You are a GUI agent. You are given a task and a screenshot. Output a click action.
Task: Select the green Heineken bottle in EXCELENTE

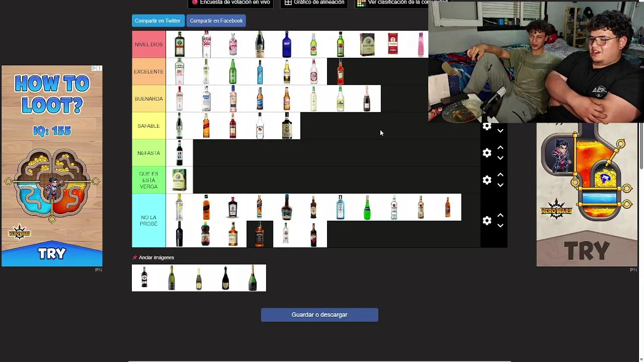233,71
